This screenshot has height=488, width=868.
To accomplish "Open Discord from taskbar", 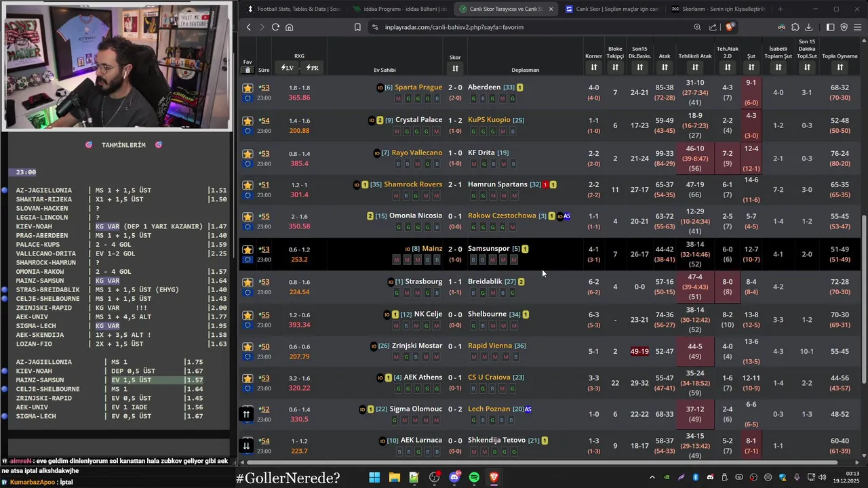I will [x=454, y=478].
